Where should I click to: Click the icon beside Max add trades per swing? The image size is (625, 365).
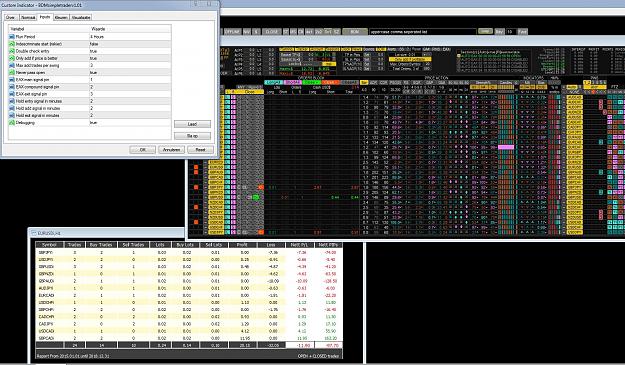tap(12, 65)
